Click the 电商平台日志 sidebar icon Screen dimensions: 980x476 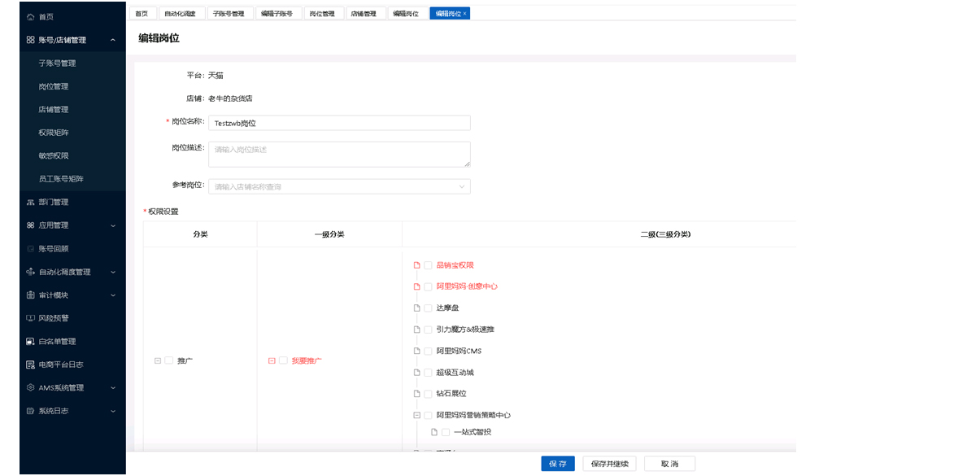pos(30,365)
